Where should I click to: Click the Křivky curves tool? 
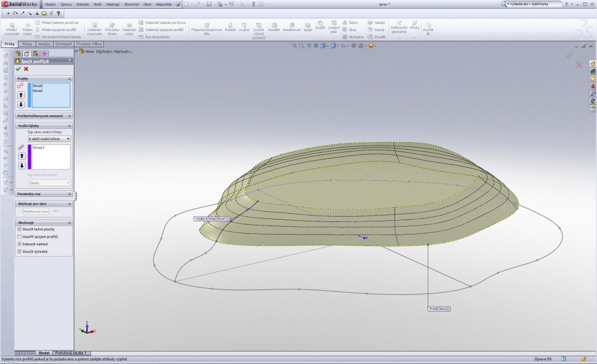(415, 25)
